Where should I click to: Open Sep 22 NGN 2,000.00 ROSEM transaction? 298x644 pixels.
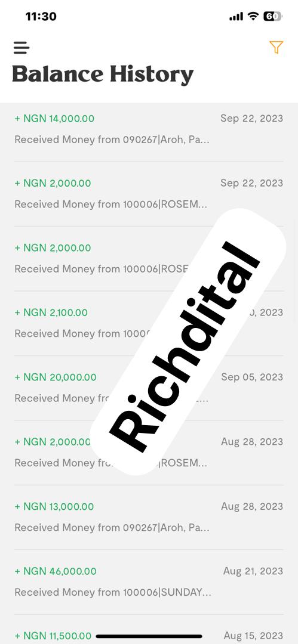click(149, 194)
